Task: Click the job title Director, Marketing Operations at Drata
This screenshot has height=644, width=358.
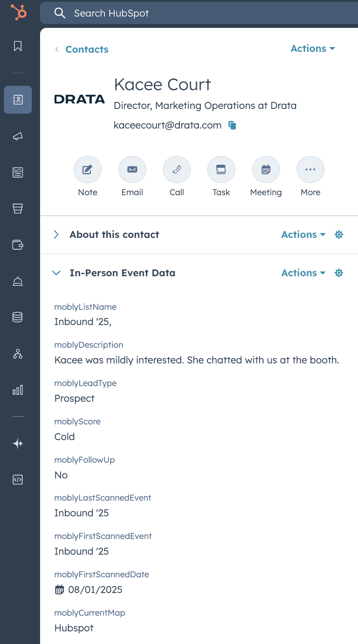Action: click(x=205, y=105)
